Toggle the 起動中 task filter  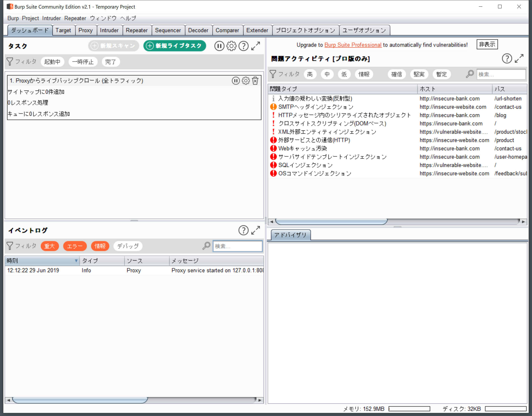(52, 62)
